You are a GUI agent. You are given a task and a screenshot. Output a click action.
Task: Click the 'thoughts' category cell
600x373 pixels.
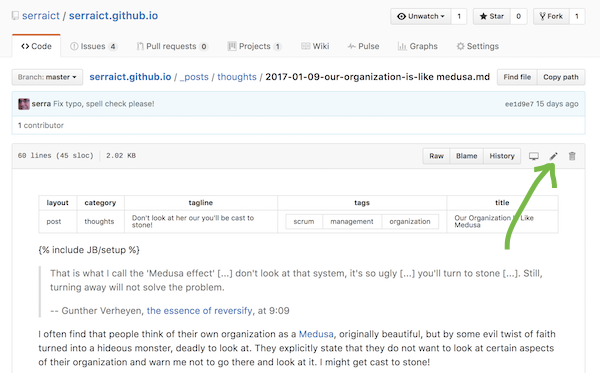[x=100, y=222]
